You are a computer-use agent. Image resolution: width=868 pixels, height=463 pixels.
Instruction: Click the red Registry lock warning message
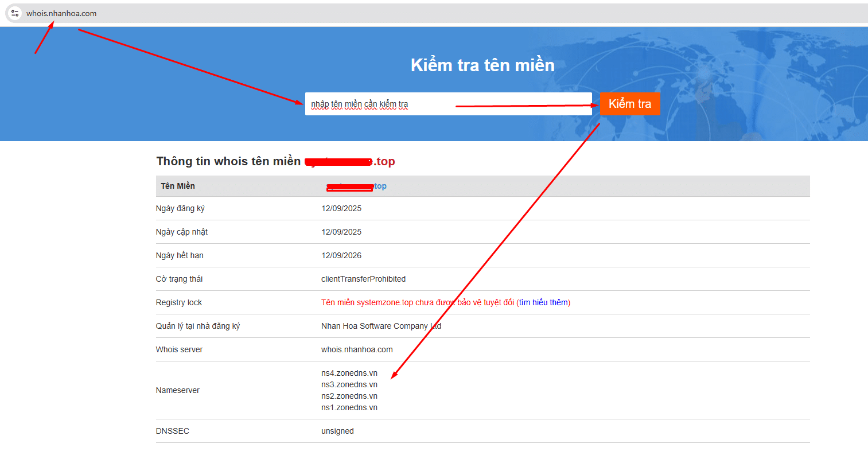[x=417, y=302]
